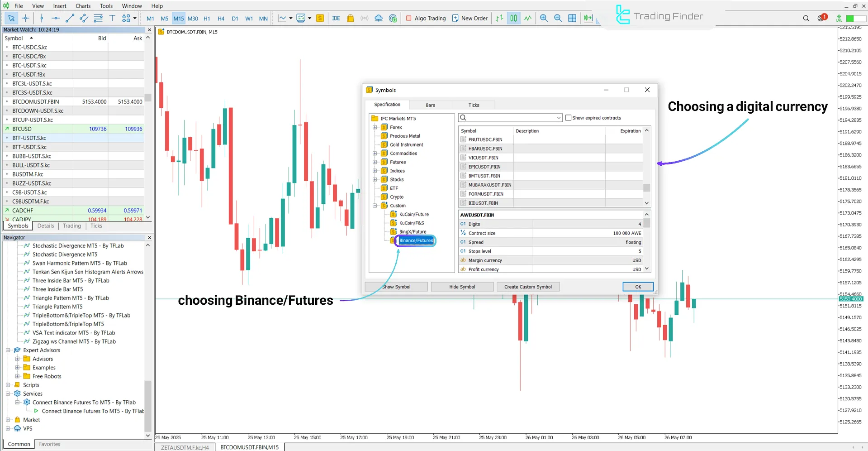The height and width of the screenshot is (451, 868).
Task: Select H1 timeframe
Action: [x=207, y=19]
